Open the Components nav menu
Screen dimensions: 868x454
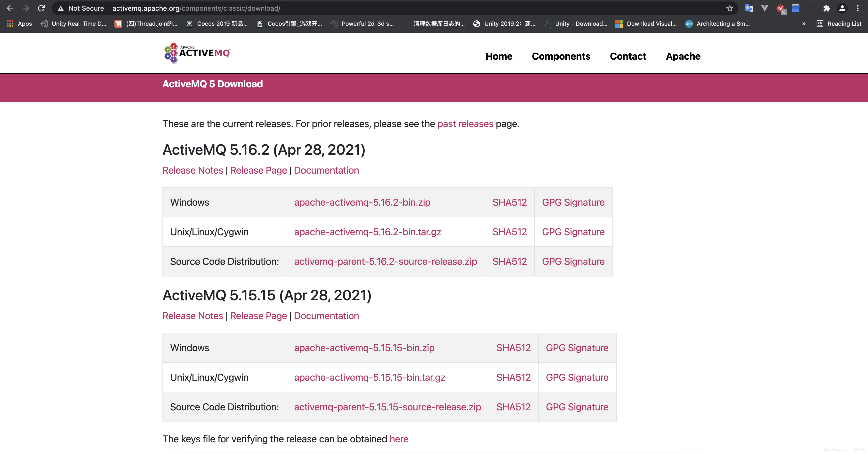561,56
